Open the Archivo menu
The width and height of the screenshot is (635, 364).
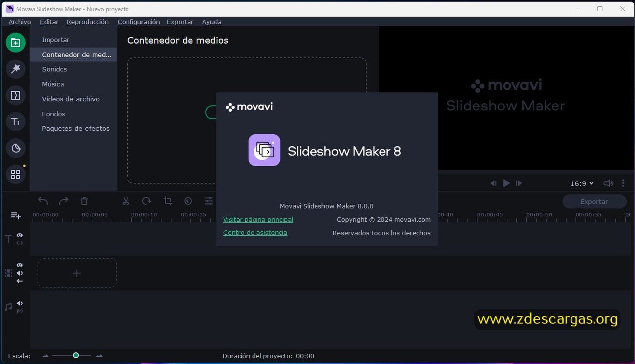click(20, 22)
